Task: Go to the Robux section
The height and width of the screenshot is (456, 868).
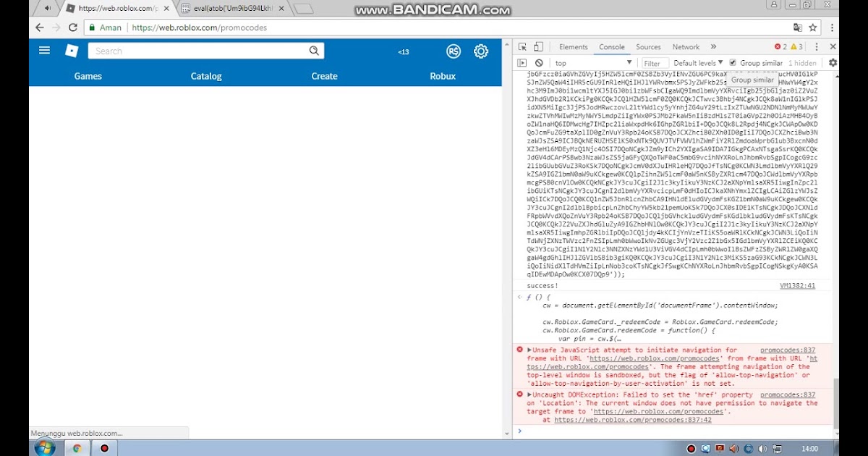Action: pyautogui.click(x=443, y=76)
